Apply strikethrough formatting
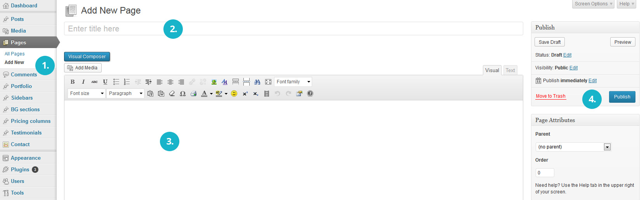Screen dimensions: 644x200 [x=94, y=82]
